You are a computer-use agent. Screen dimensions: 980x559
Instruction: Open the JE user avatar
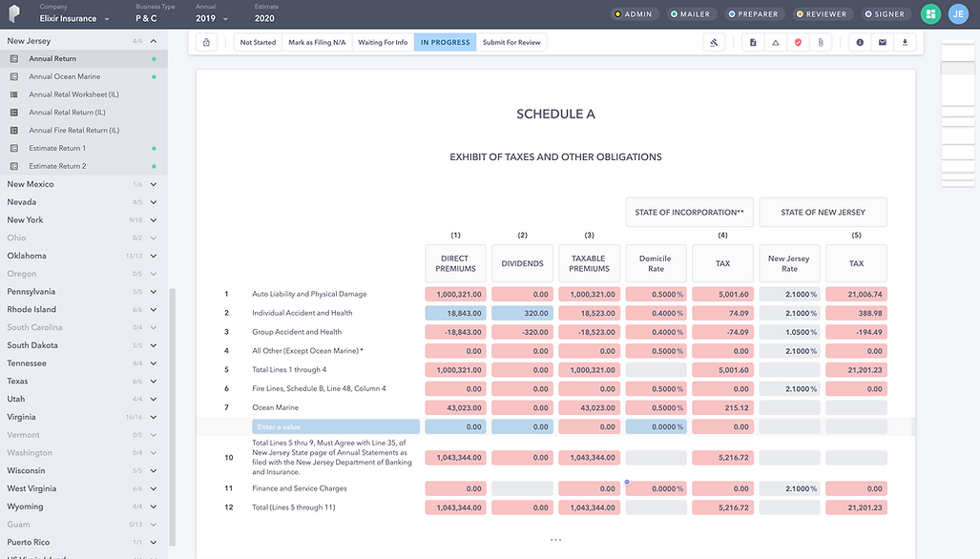tap(958, 13)
